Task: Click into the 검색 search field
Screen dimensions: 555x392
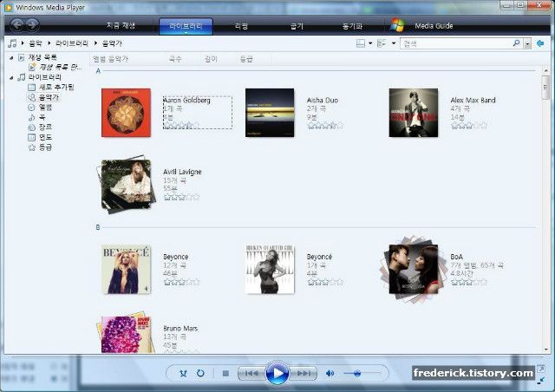Action: [456, 43]
